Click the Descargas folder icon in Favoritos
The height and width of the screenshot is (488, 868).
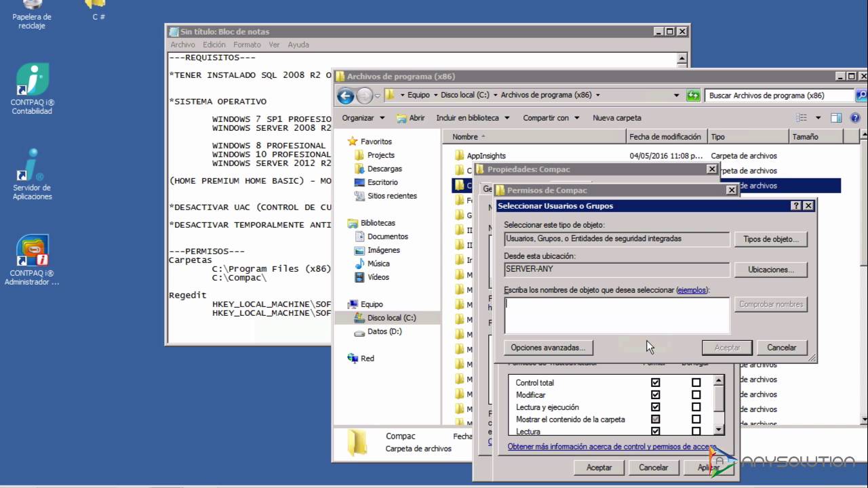click(x=359, y=169)
